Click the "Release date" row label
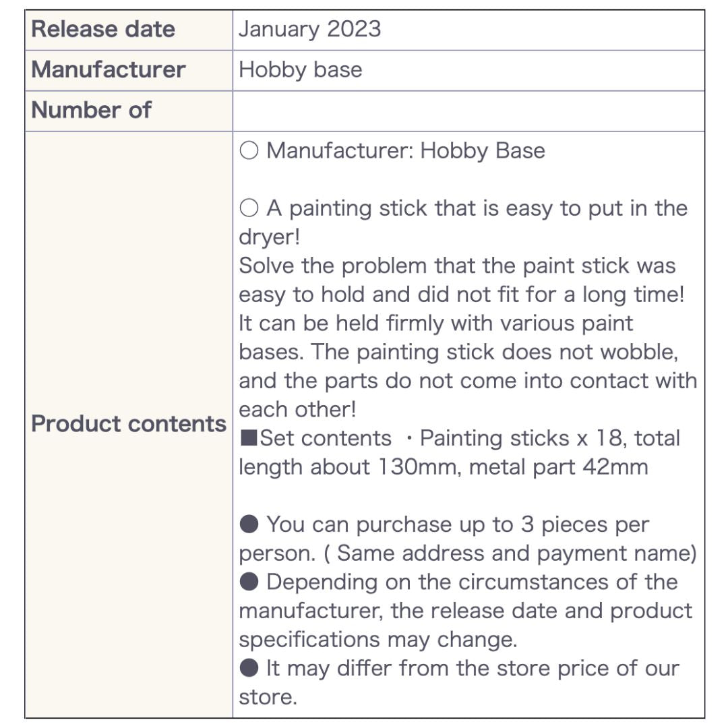The height and width of the screenshot is (728, 728). click(103, 30)
